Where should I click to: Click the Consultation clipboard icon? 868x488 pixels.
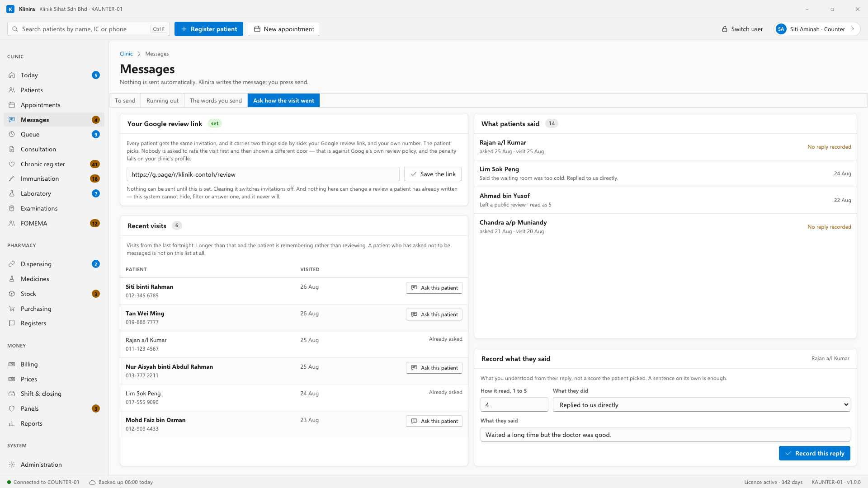12,149
